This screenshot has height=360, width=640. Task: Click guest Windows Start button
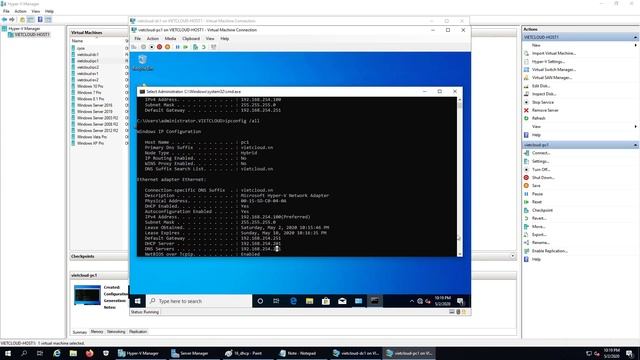tap(138, 301)
